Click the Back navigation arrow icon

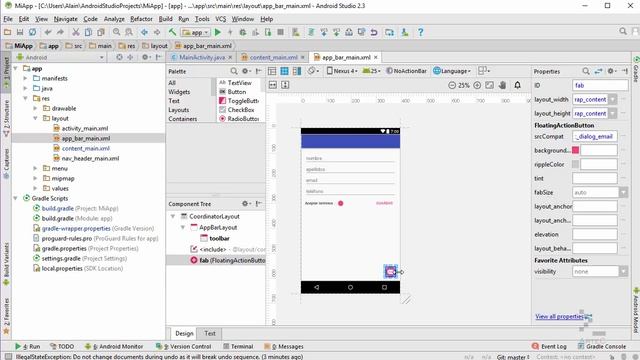[144, 32]
